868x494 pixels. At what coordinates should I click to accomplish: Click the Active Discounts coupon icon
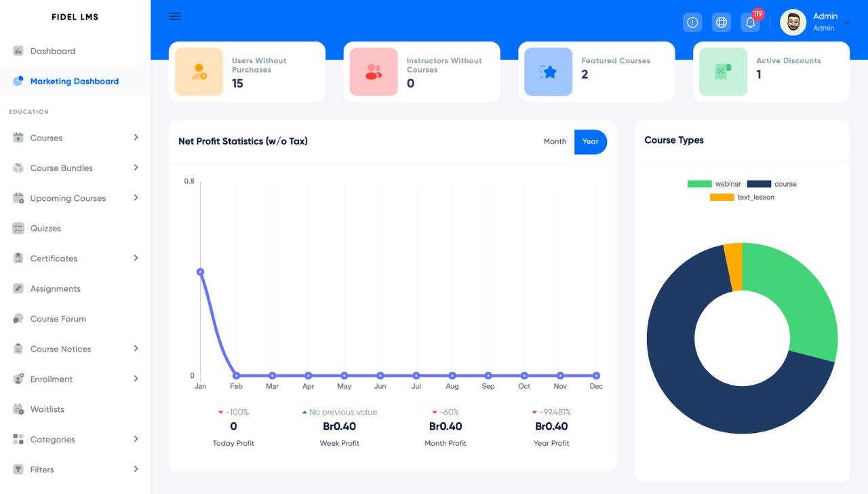click(723, 72)
